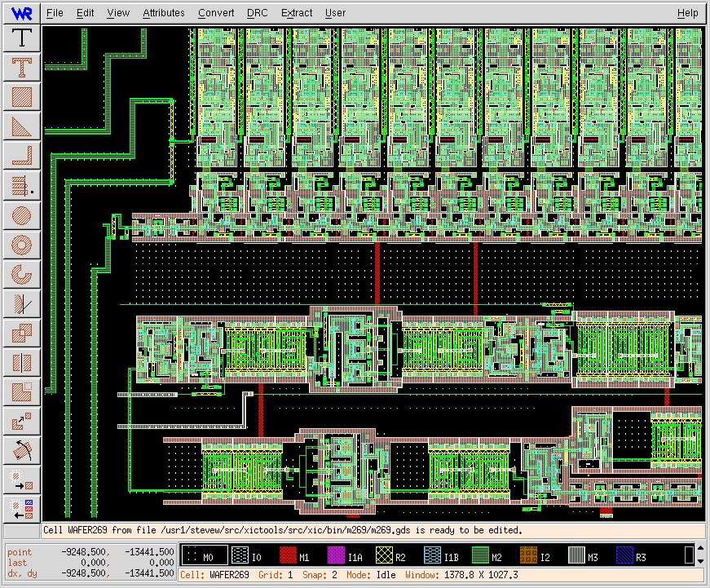710x588 pixels.
Task: Click the layer palette scroll thumb
Action: [690, 555]
